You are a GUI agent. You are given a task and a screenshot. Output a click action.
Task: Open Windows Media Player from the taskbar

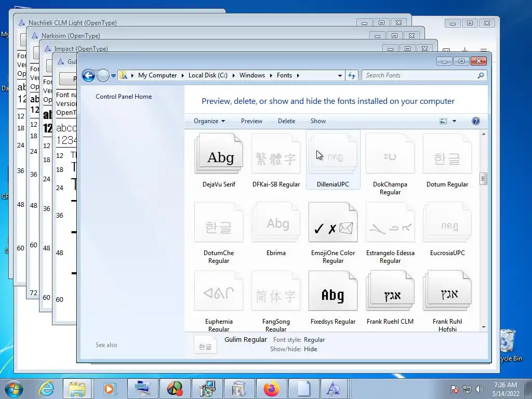coord(109,389)
